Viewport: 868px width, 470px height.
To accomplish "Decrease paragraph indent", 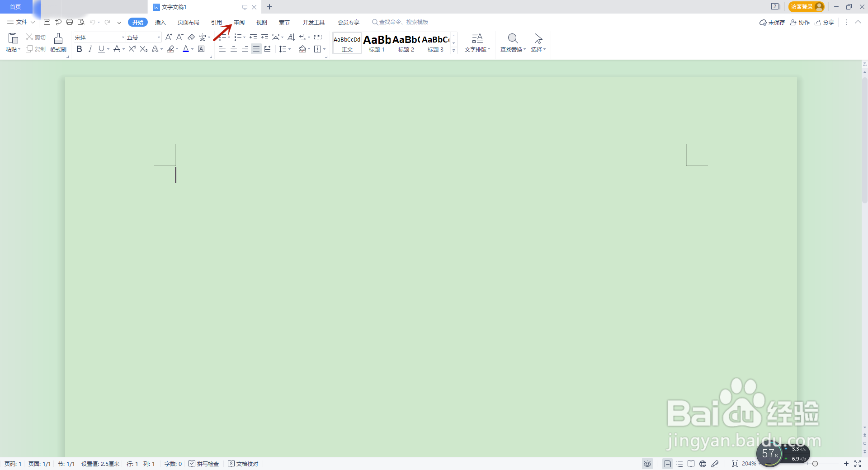I will coord(253,37).
